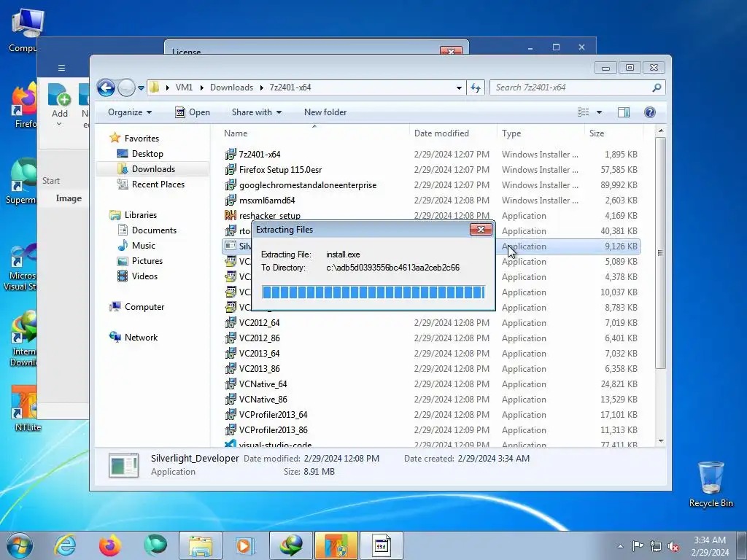The image size is (747, 560).
Task: Launch Firefox from the taskbar
Action: [x=109, y=545]
